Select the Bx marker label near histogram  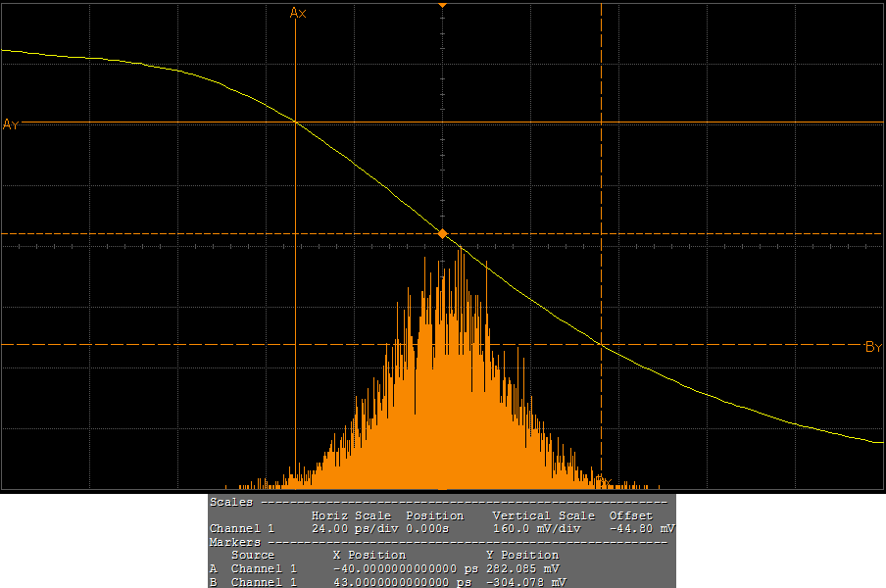coord(606,482)
